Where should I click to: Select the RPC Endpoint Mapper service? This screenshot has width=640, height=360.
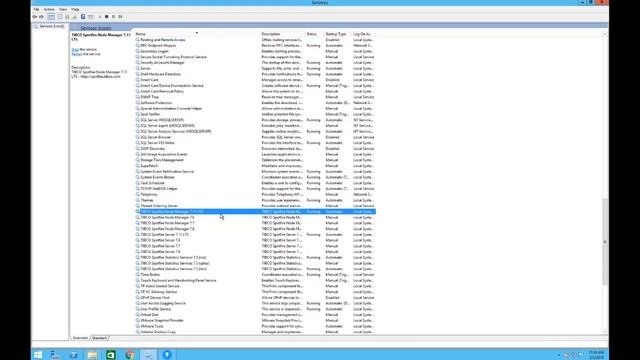tap(158, 46)
